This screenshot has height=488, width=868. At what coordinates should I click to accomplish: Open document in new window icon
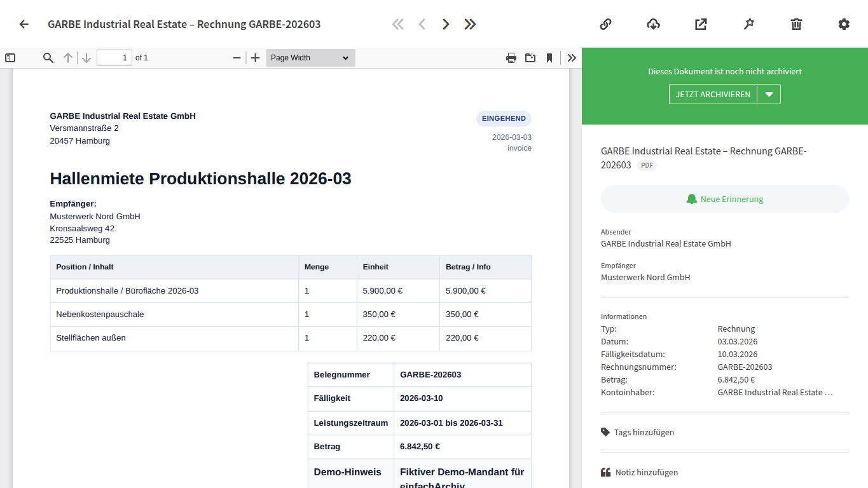[x=701, y=24]
